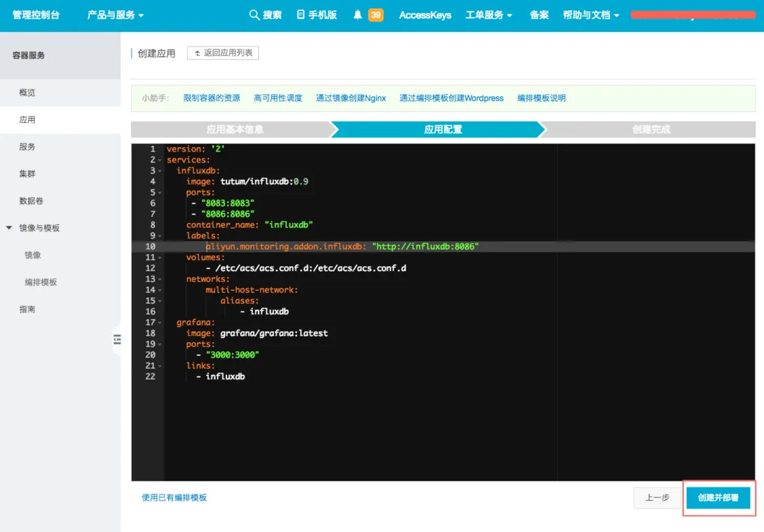Image resolution: width=764 pixels, height=532 pixels.
Task: Open 管理控制台 home
Action: pos(36,15)
